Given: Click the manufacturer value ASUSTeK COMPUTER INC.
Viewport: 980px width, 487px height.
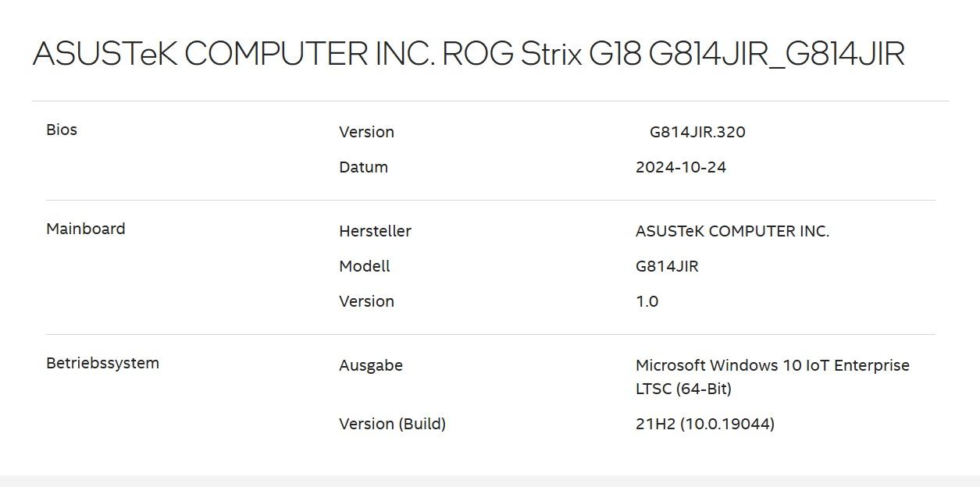Looking at the screenshot, I should (x=732, y=231).
